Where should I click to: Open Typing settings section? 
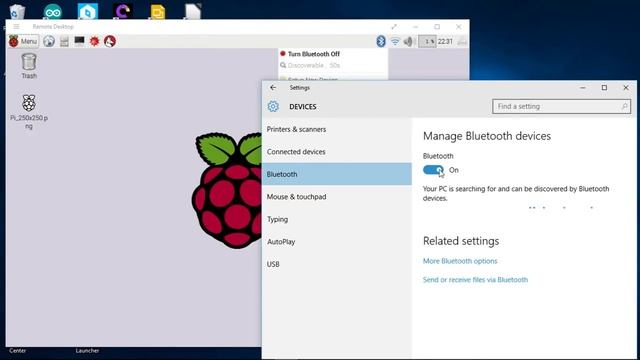337,219
